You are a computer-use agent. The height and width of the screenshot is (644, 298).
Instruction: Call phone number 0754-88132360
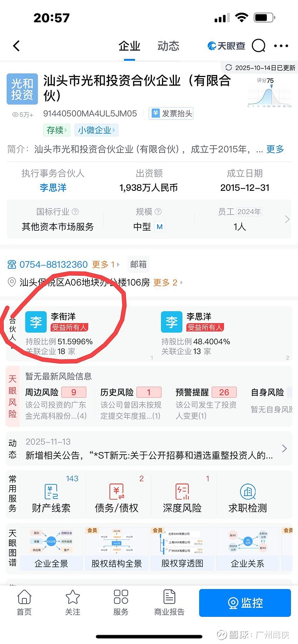[53, 265]
